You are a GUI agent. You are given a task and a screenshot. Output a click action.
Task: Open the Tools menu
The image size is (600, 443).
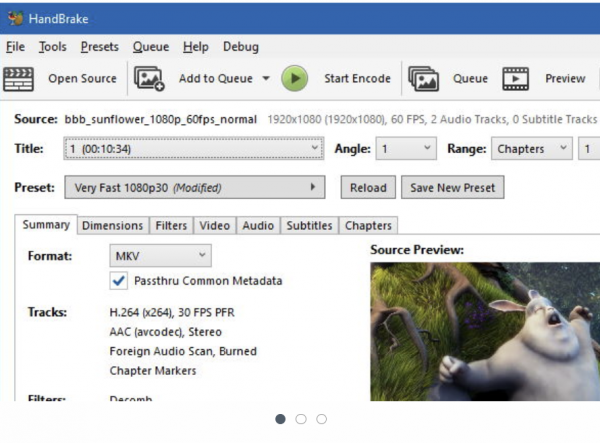[52, 47]
